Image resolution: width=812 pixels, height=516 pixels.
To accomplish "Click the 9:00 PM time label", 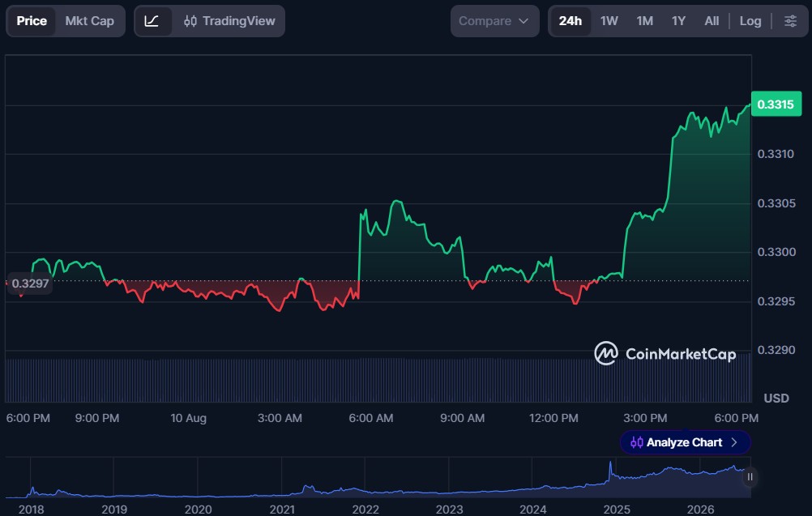I will point(96,418).
